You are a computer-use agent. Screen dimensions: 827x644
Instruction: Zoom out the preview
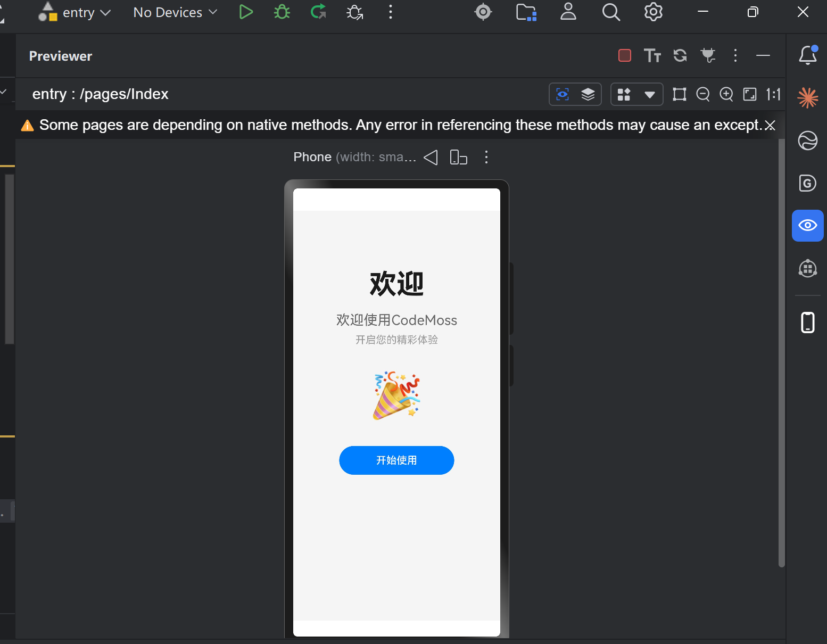point(703,94)
